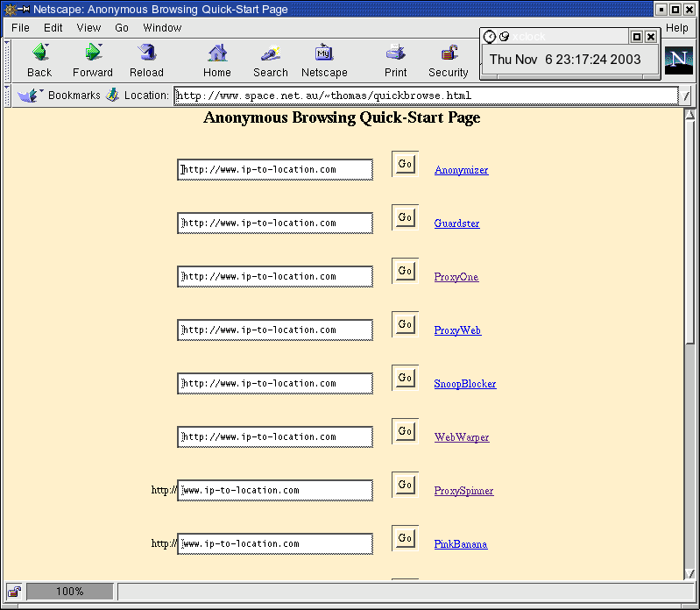Viewport: 700px width, 610px height.
Task: Open the ProxyOne link
Action: pos(456,277)
